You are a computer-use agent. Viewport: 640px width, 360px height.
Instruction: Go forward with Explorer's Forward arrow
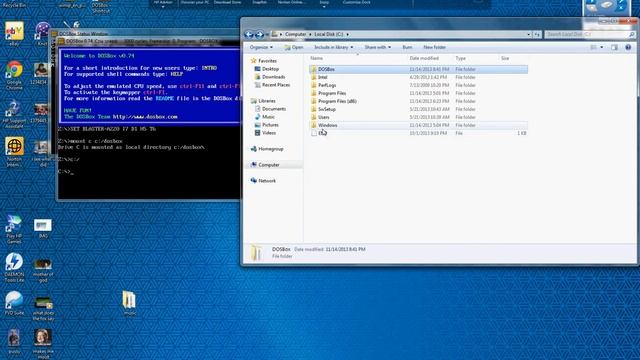point(259,35)
